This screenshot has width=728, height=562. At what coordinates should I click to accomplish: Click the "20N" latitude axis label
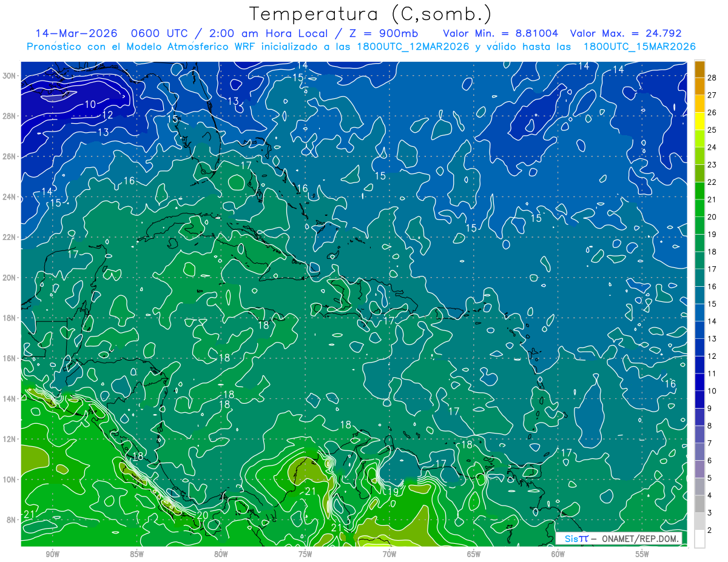click(10, 278)
